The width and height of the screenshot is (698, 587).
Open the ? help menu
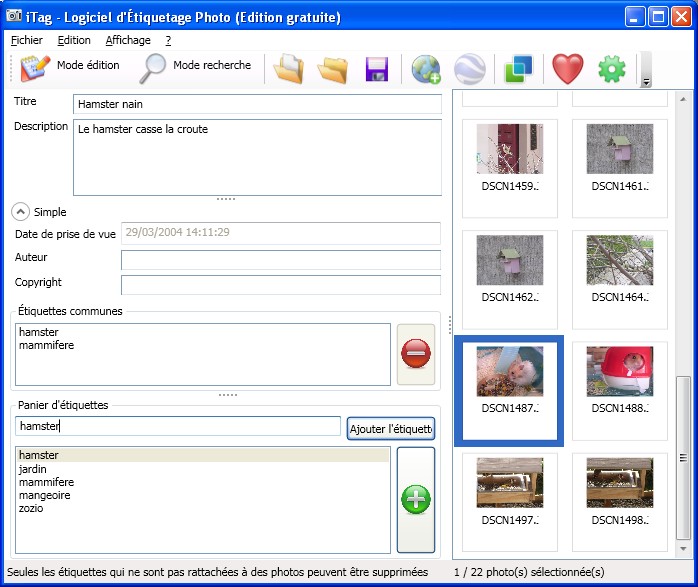click(168, 40)
